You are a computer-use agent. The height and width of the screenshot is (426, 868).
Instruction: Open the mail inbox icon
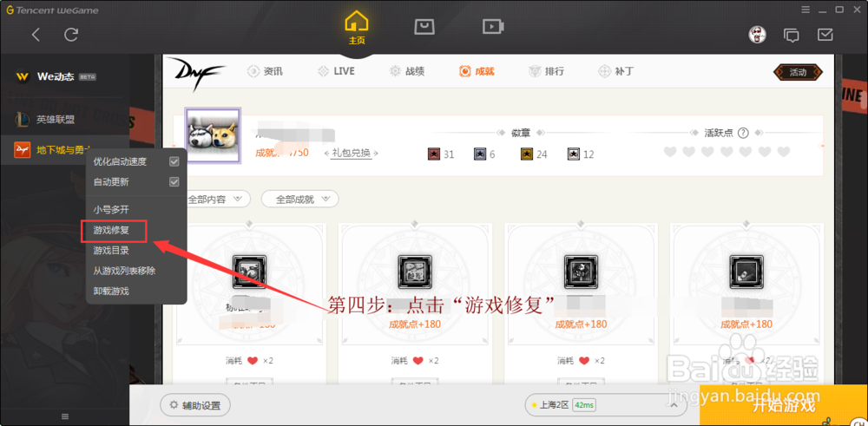[825, 35]
